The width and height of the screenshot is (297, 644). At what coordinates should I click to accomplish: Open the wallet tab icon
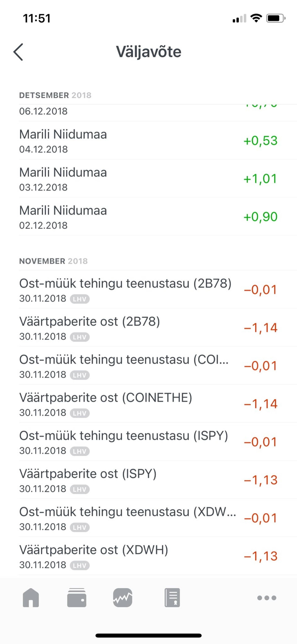tap(77, 598)
